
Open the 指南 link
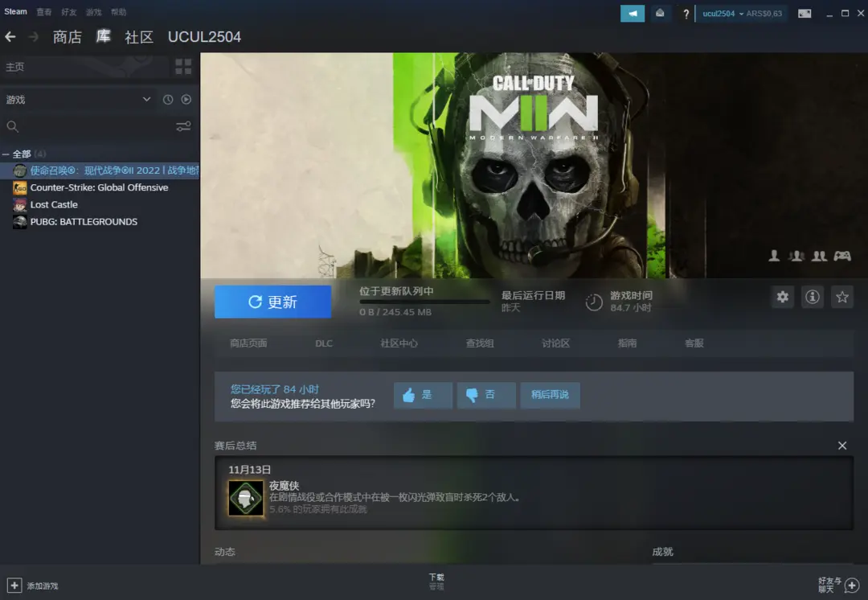coord(627,343)
